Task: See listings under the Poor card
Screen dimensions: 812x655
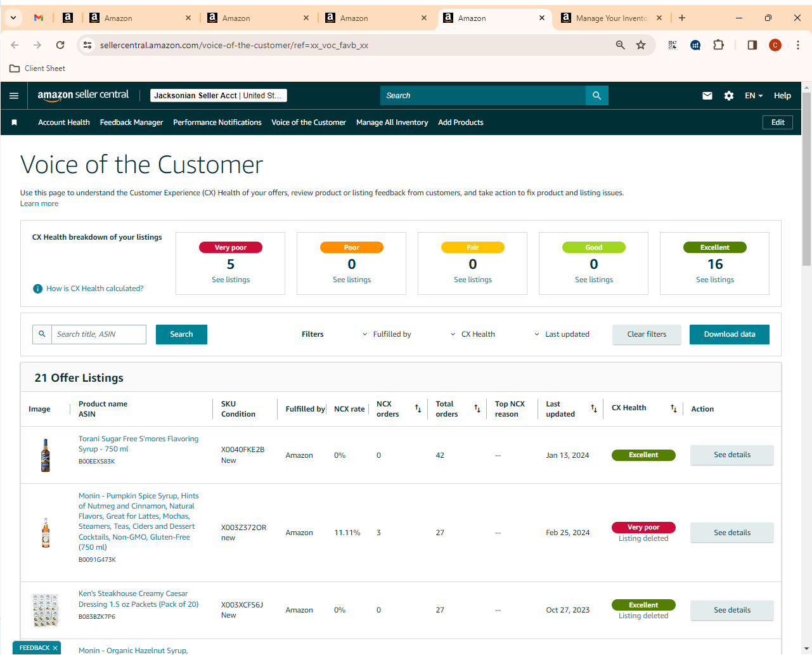Action: pos(352,280)
